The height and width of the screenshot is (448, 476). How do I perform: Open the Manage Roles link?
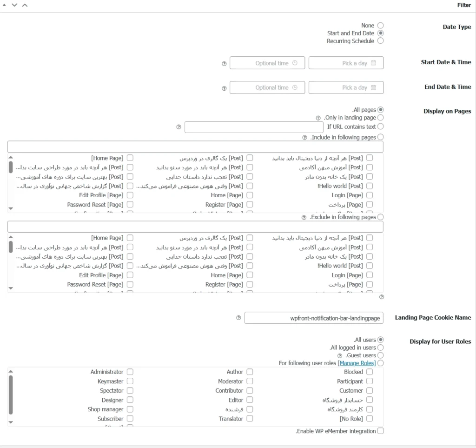click(x=357, y=363)
